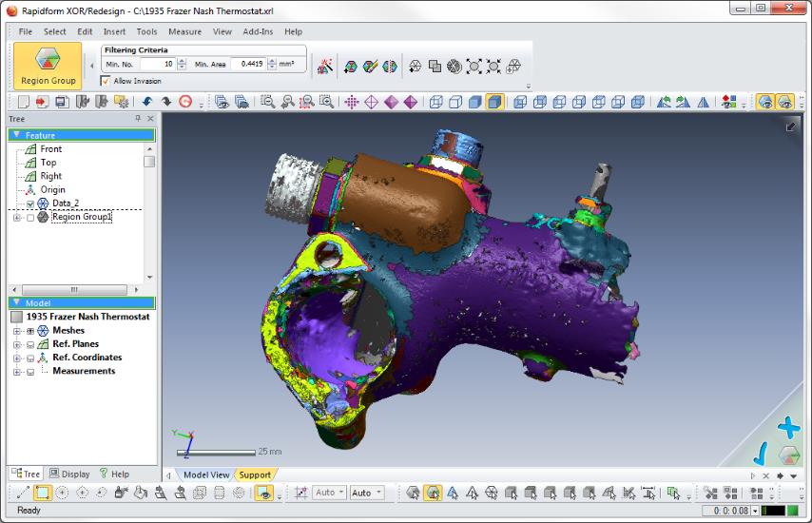Increase Min. No. with stepper up arrow

pyautogui.click(x=182, y=61)
